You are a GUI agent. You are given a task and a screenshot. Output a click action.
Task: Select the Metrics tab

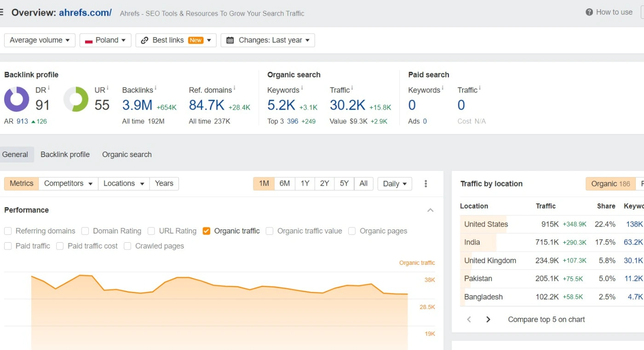[22, 184]
